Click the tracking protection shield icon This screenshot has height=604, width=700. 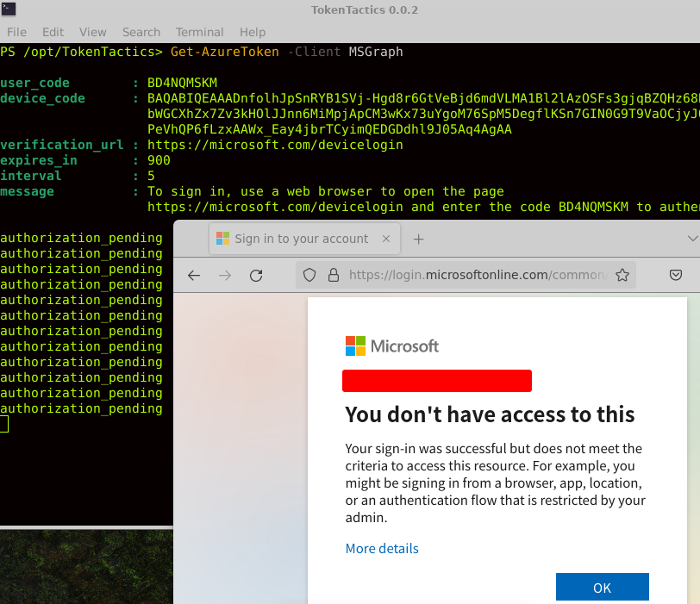(309, 275)
